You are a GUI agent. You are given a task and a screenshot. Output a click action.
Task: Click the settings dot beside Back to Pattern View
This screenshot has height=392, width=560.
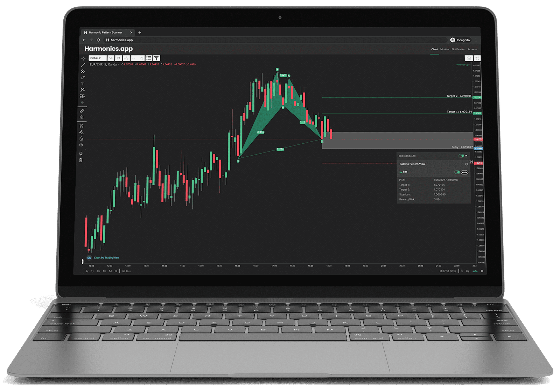[466, 164]
